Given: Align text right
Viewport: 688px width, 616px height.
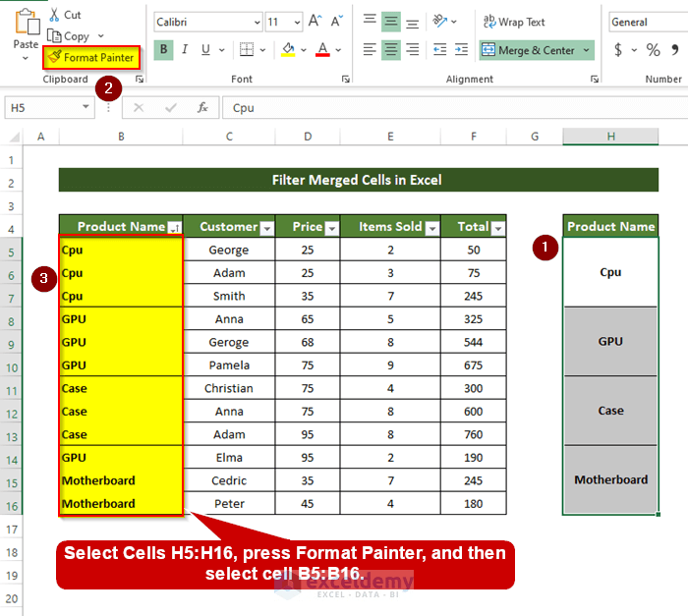Looking at the screenshot, I should 412,49.
